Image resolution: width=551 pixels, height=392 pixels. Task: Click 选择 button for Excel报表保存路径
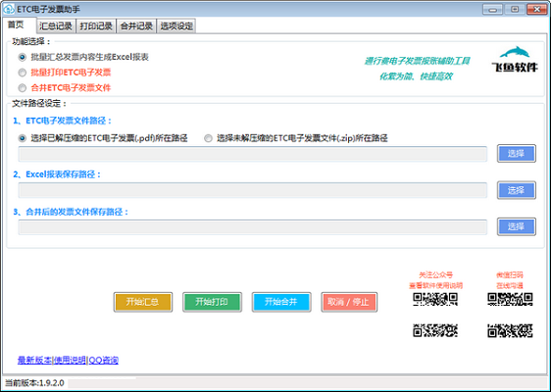pos(517,190)
